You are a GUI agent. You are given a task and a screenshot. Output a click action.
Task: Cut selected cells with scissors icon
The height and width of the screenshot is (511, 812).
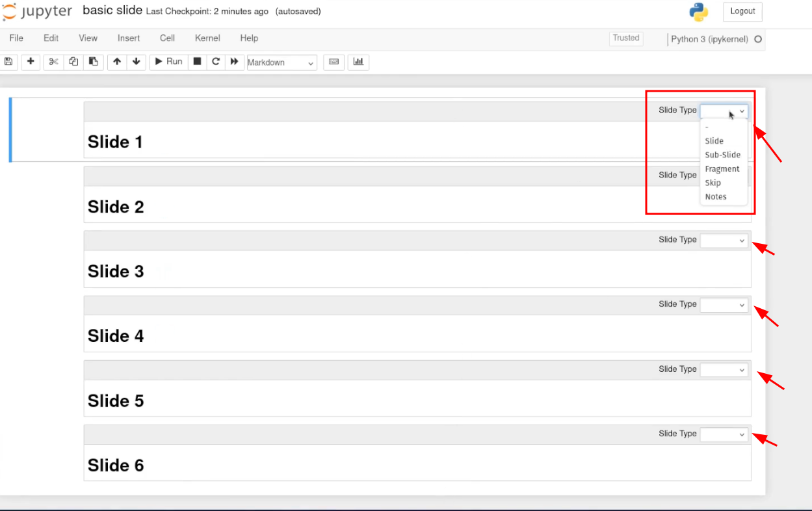[53, 62]
